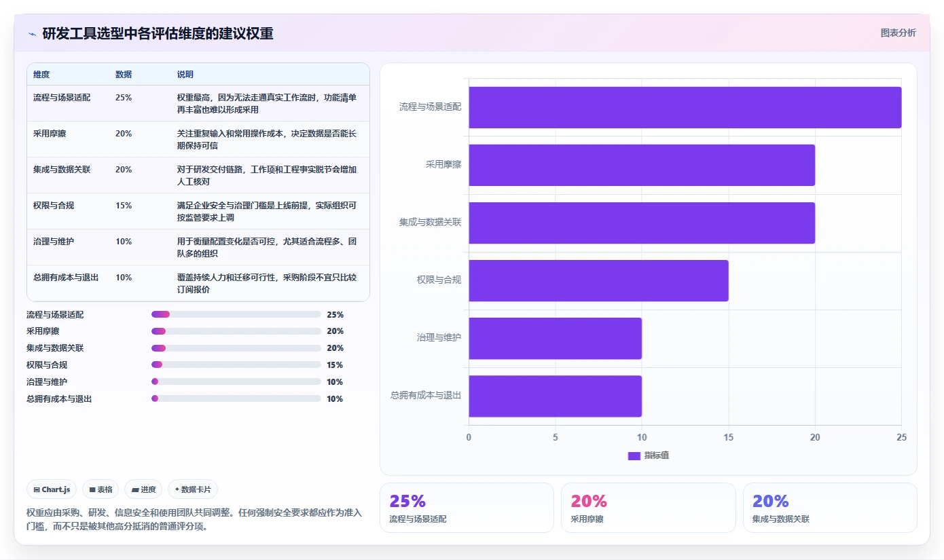Click the 治理与维护 chart bar
Image resolution: width=944 pixels, height=560 pixels.
click(x=555, y=338)
